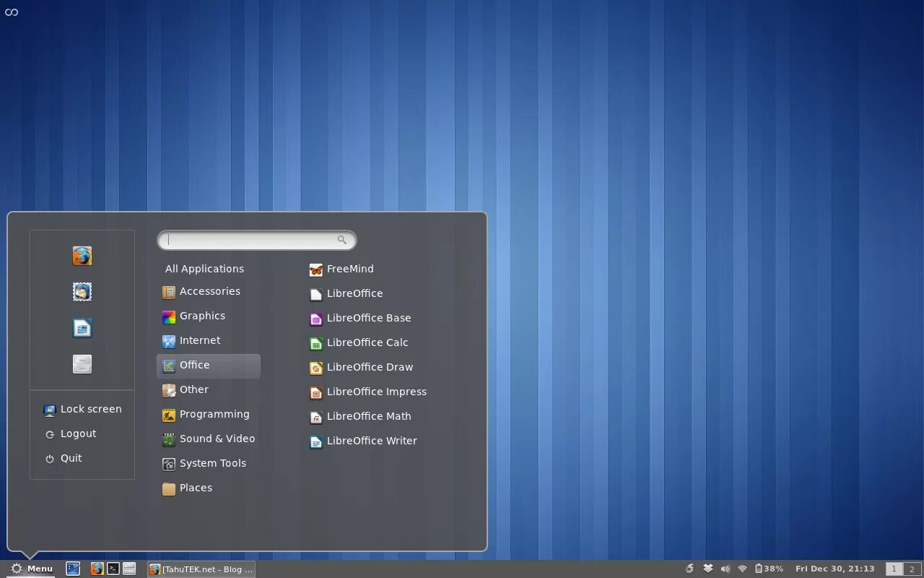
Task: Launch Firefox from the panel launcher
Action: [x=97, y=569]
